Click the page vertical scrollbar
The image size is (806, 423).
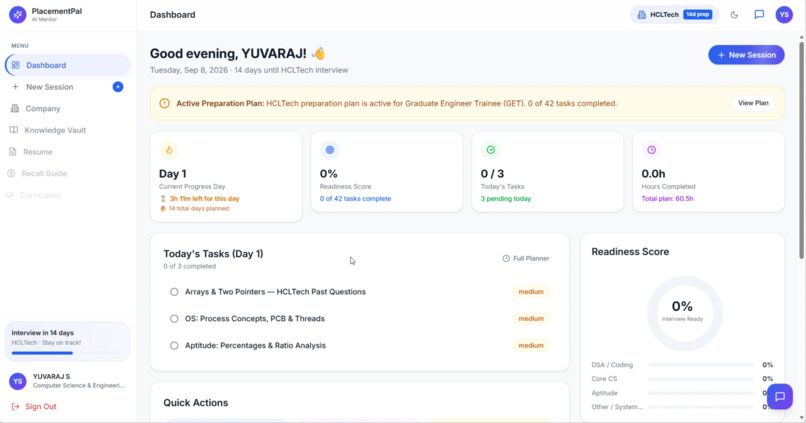(x=802, y=149)
